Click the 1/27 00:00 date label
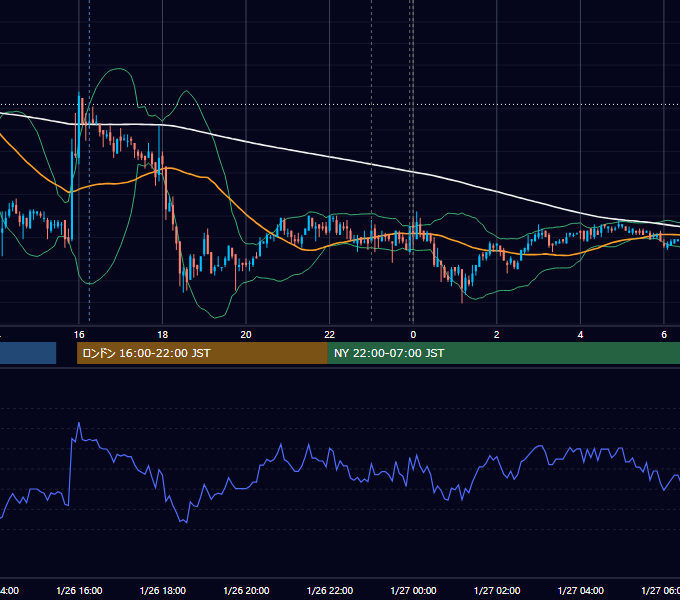Viewport: 680px width, 600px height. [x=413, y=590]
